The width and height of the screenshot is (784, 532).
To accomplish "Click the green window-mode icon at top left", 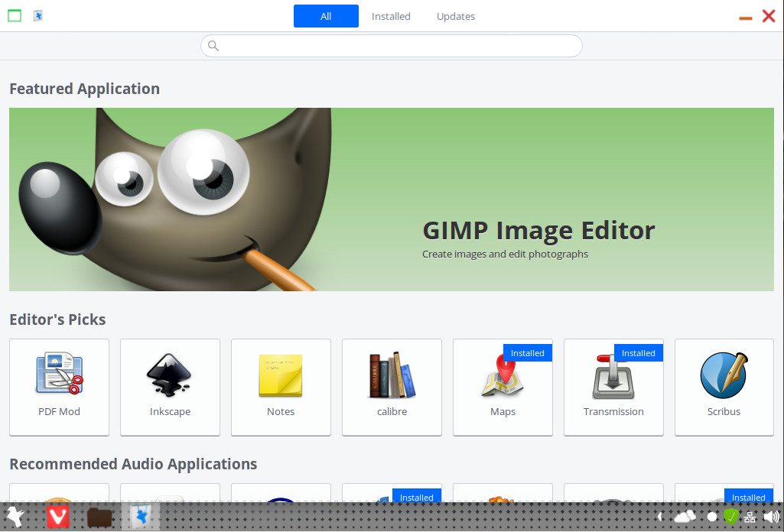I will click(15, 15).
